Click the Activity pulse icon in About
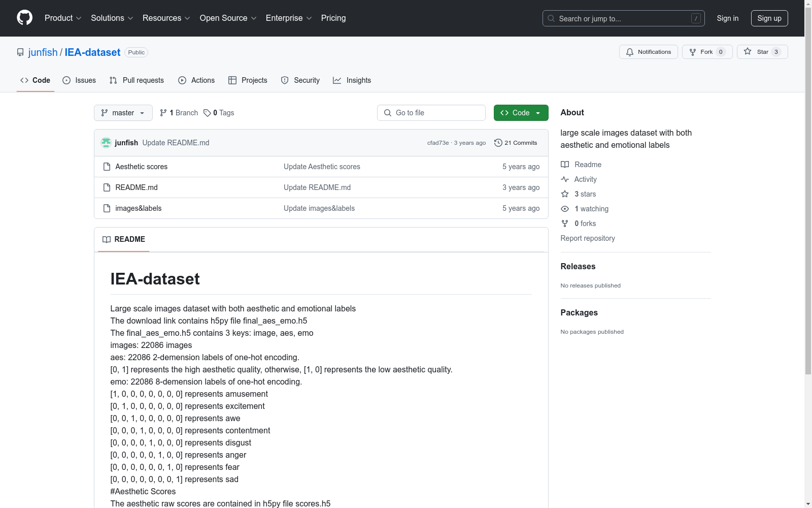Image resolution: width=812 pixels, height=508 pixels. coord(565,179)
